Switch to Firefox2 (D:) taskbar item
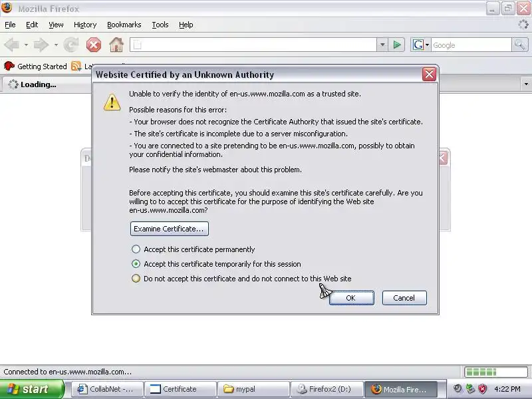The image size is (532, 399). point(327,389)
